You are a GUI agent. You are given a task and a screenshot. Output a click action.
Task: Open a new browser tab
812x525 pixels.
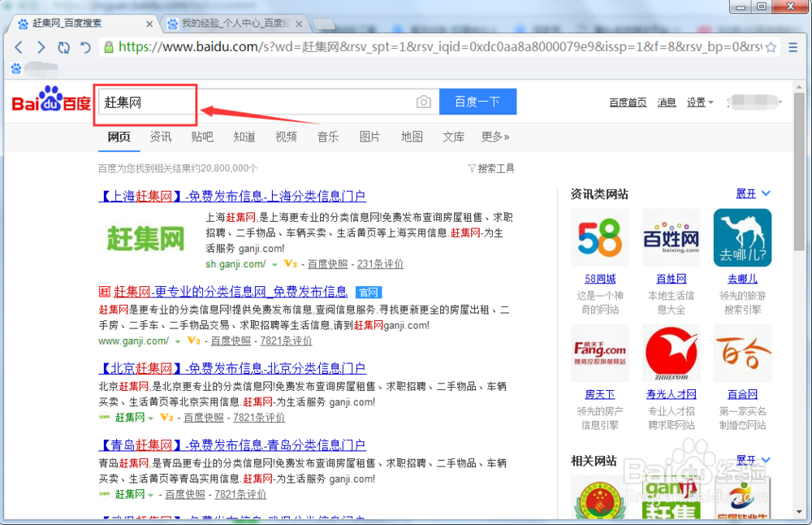[324, 24]
